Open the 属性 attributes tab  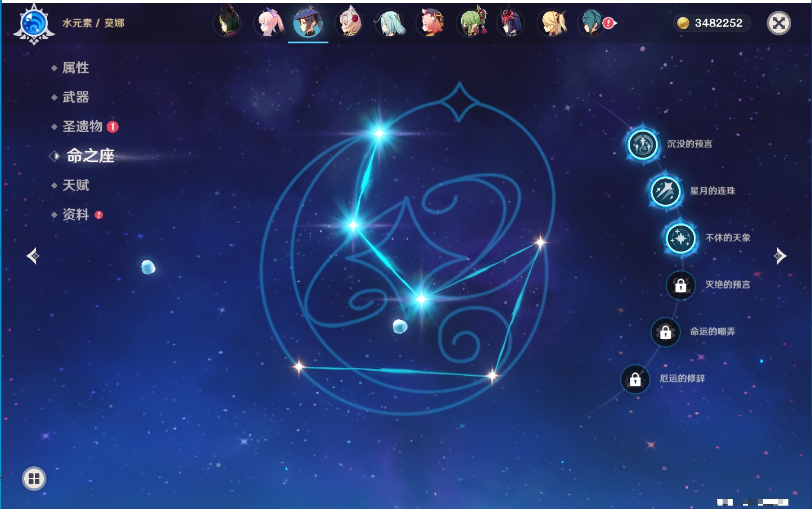(75, 68)
